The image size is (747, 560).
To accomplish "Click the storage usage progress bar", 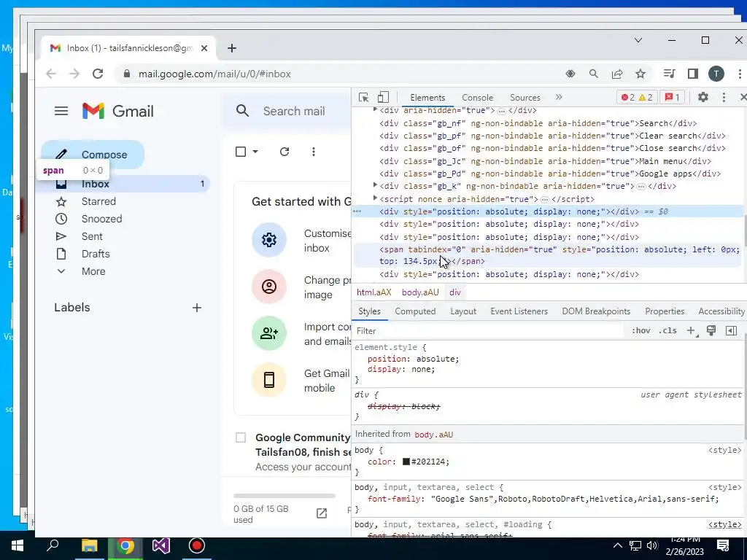I will tap(285, 496).
